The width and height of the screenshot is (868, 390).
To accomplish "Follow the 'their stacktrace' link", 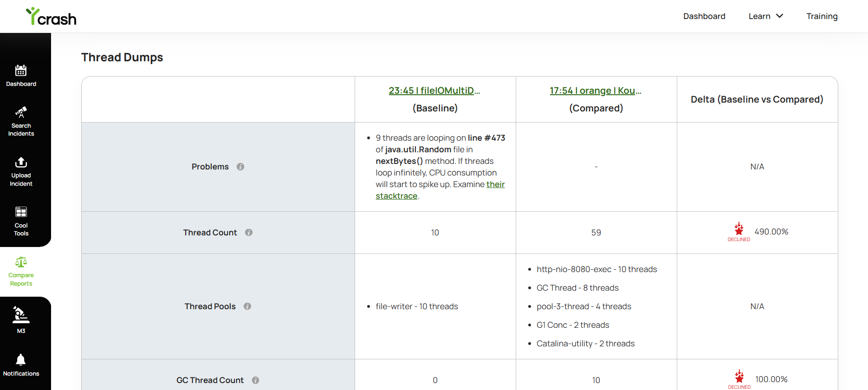I will tap(440, 190).
